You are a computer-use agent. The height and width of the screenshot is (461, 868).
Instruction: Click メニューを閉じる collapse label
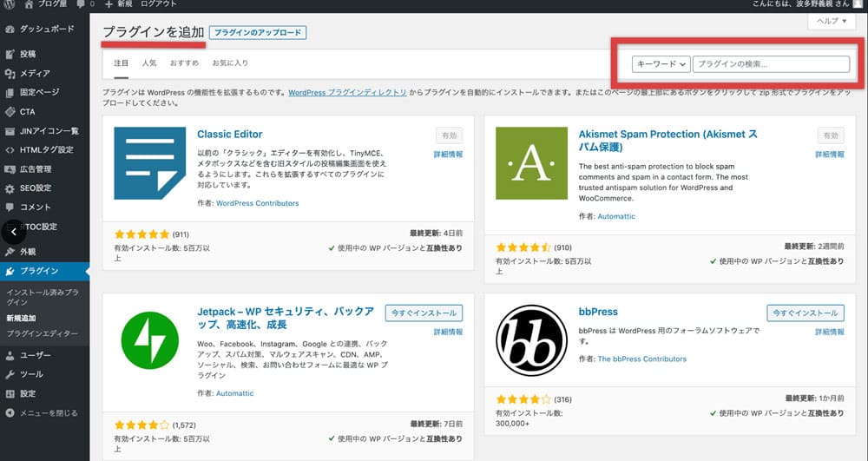click(49, 413)
